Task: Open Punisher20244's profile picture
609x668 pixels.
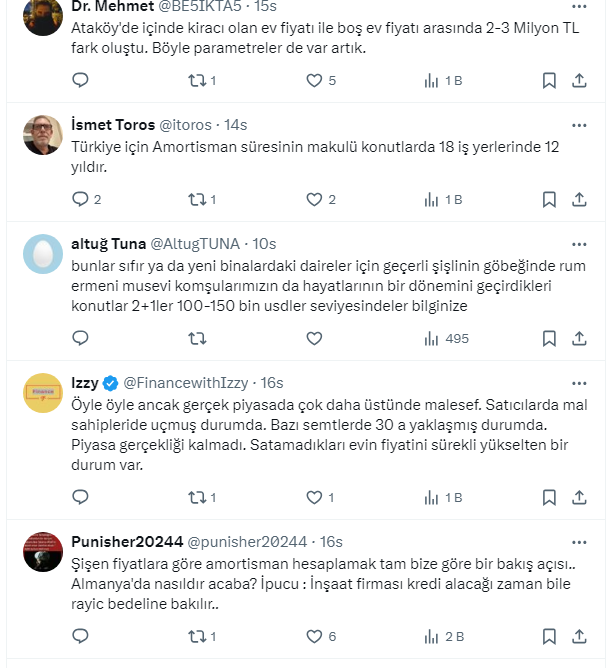Action: [x=43, y=552]
